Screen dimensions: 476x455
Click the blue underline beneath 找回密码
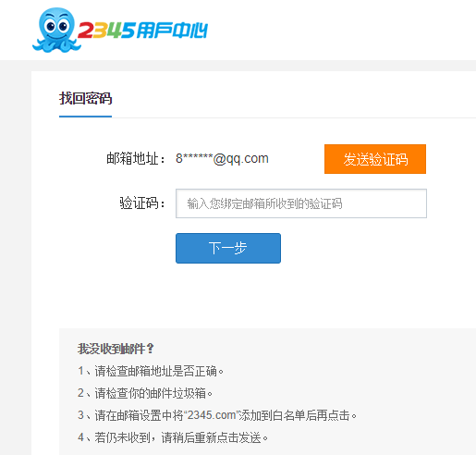[x=85, y=117]
